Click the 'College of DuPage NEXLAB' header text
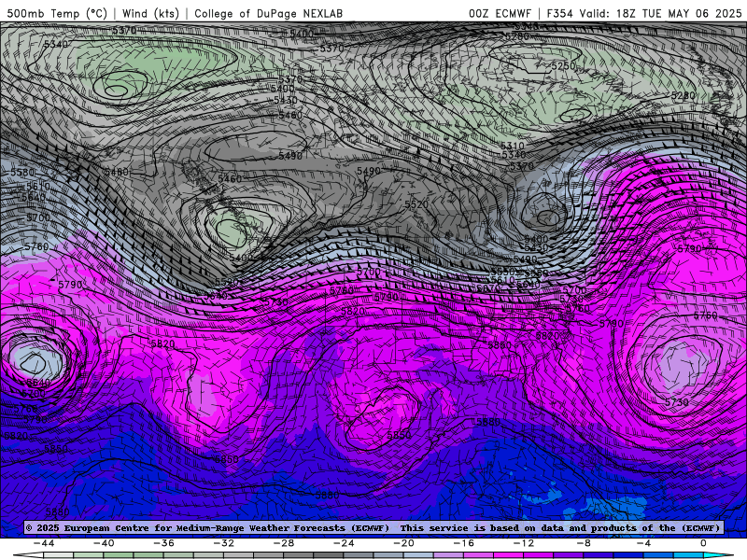The height and width of the screenshot is (560, 747). click(x=268, y=13)
